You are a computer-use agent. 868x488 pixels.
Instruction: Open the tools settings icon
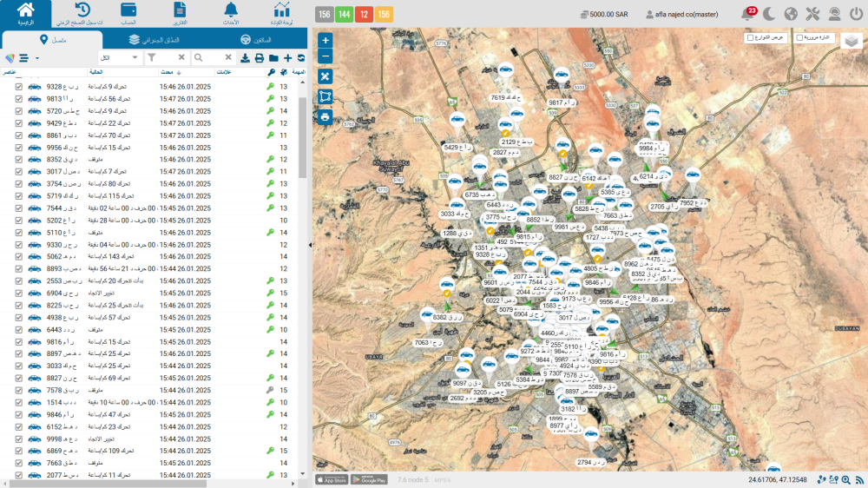812,14
